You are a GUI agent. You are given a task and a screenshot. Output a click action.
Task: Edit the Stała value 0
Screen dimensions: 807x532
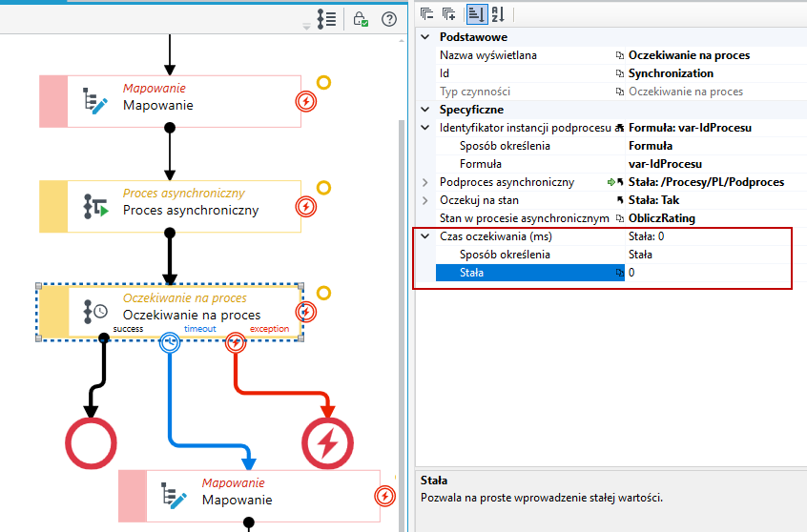pyautogui.click(x=716, y=273)
